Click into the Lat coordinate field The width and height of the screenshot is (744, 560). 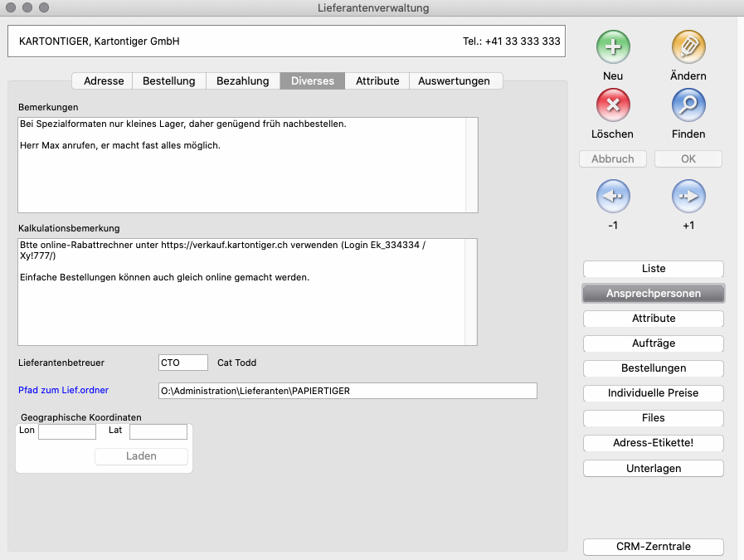point(158,431)
